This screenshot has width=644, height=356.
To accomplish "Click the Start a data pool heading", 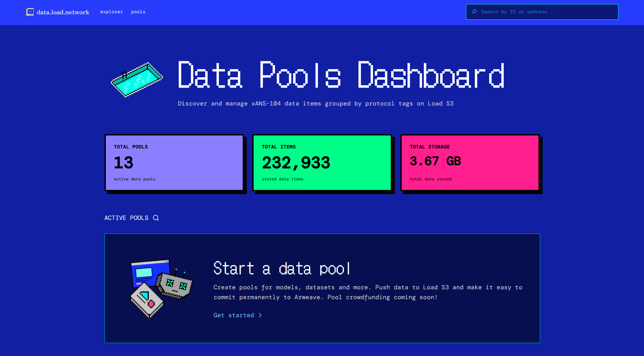I will [x=281, y=269].
